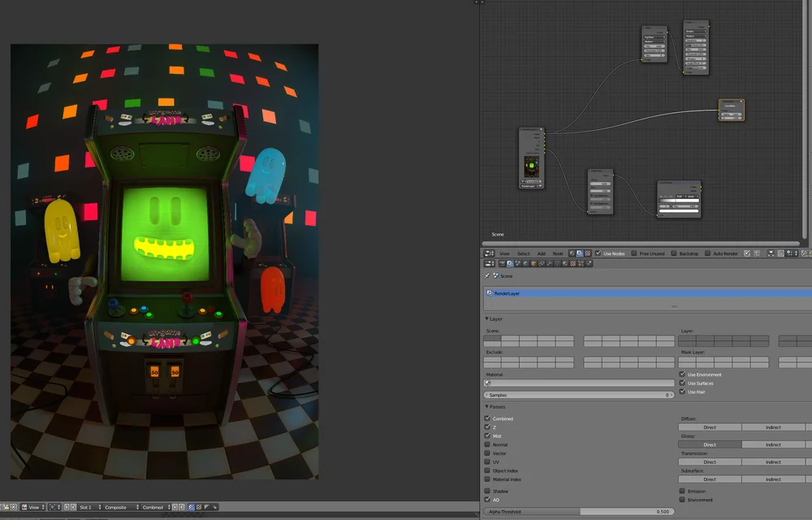Viewport: 812px width, 520px height.
Task: Click Glossy Direct pass button
Action: pos(710,444)
